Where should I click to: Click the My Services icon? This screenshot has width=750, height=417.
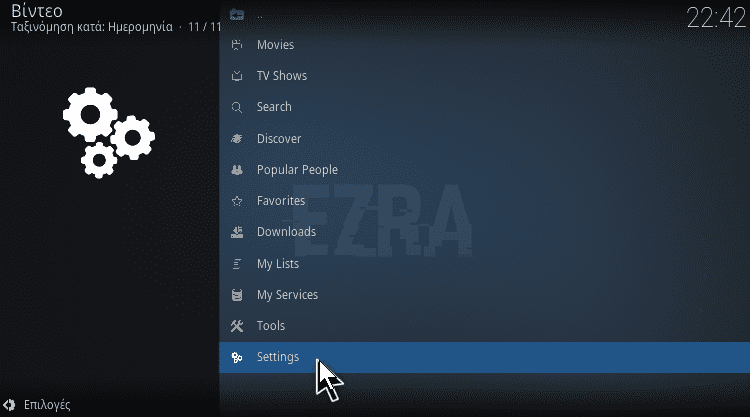pos(237,295)
